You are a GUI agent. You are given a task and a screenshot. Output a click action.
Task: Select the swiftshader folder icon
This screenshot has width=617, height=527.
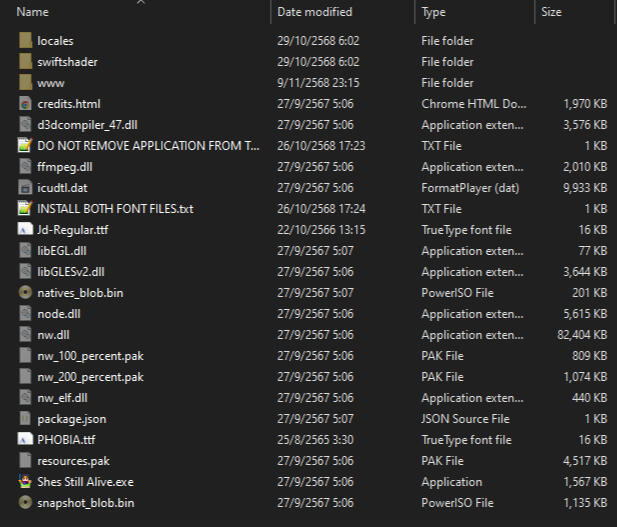pyautogui.click(x=25, y=62)
